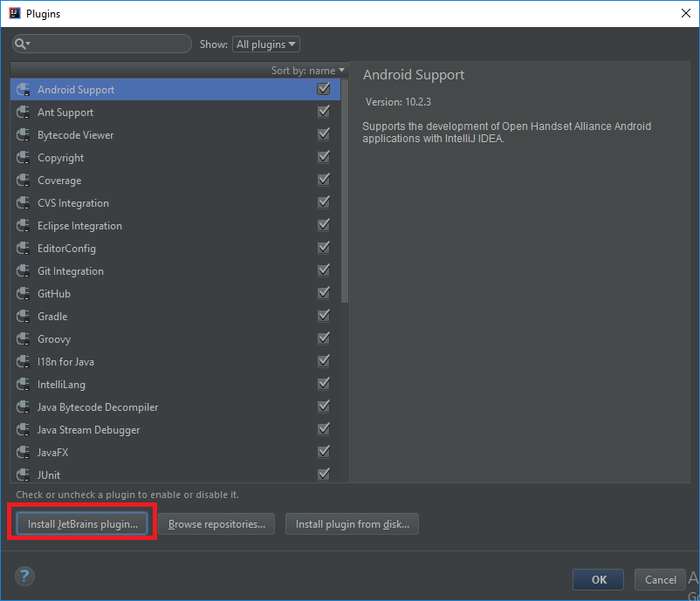Disable the Java Stream Debugger checkbox
This screenshot has width=700, height=601.
(324, 429)
